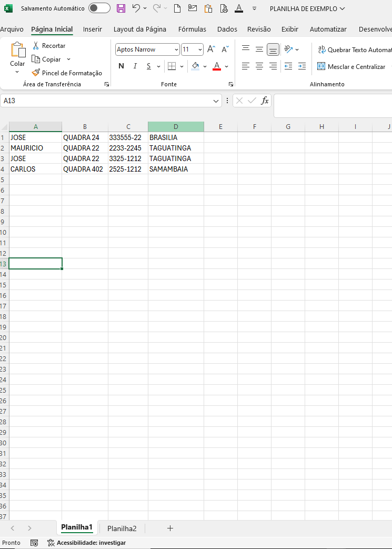The width and height of the screenshot is (392, 549).
Task: Click the Save floppy disk icon
Action: point(120,8)
